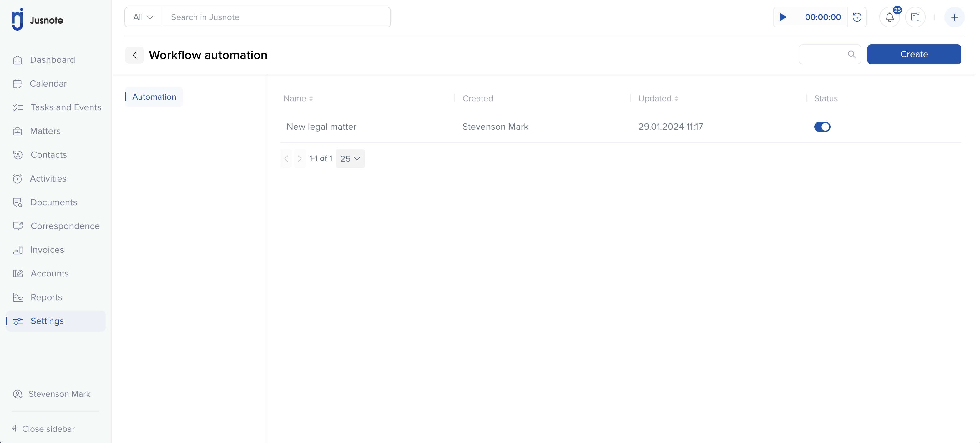Start the timer with the play button

coord(783,17)
